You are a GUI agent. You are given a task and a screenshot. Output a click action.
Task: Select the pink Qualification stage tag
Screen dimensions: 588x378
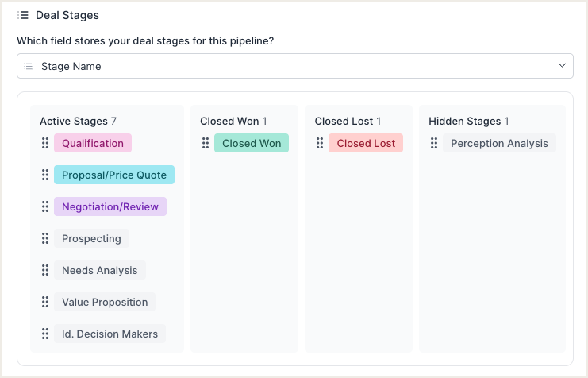(x=93, y=143)
